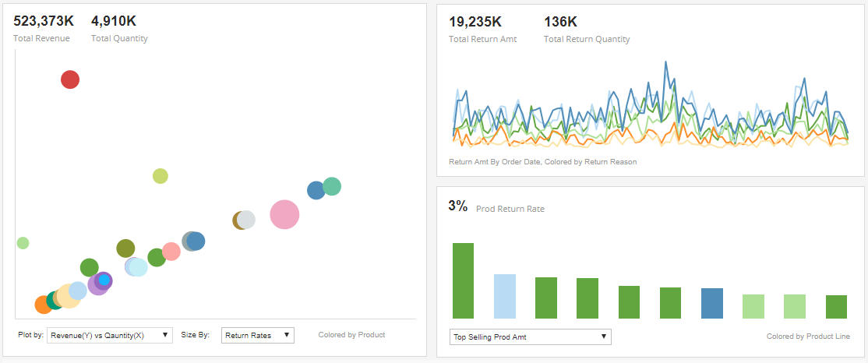Expand the Size By Return Rates dropdown
Image resolution: width=868 pixels, height=363 pixels.
(257, 335)
